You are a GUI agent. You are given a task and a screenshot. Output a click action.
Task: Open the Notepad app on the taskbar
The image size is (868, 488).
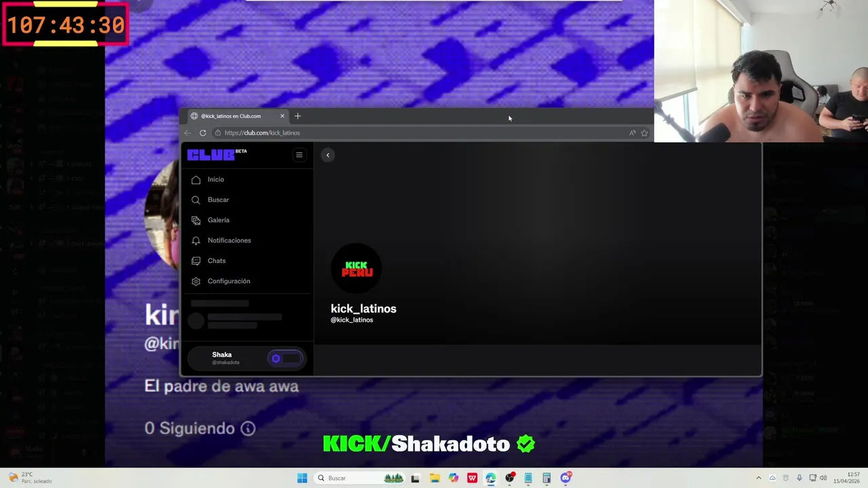(x=528, y=478)
